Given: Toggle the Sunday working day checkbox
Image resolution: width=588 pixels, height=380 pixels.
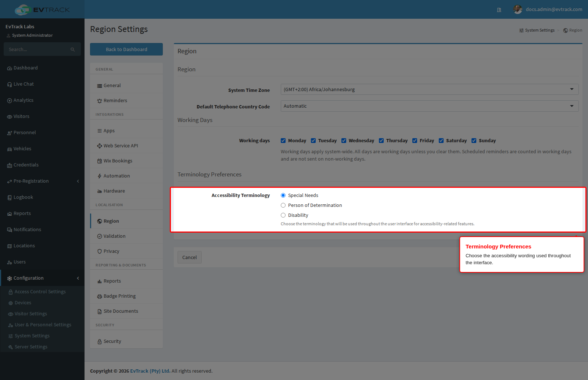Looking at the screenshot, I should pyautogui.click(x=474, y=140).
